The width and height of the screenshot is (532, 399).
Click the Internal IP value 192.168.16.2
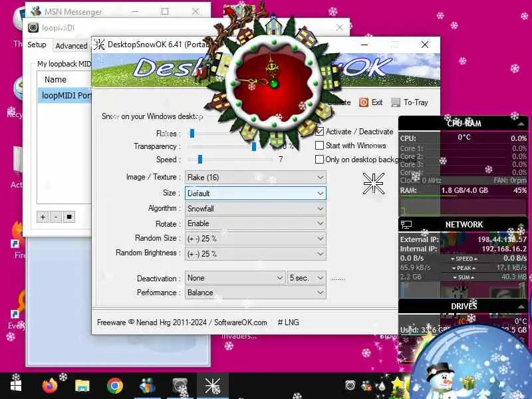tap(504, 249)
